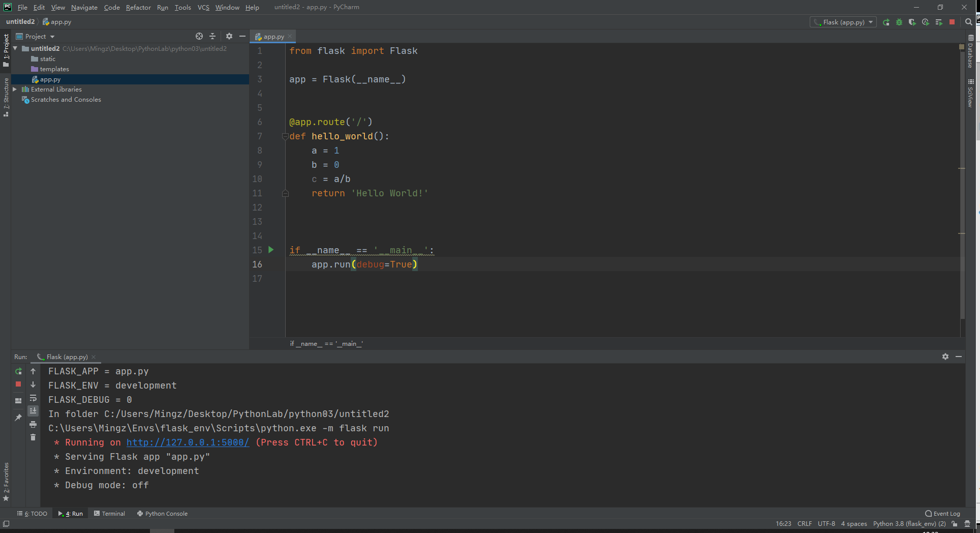Open the Event Log
The width and height of the screenshot is (980, 533).
[943, 514]
